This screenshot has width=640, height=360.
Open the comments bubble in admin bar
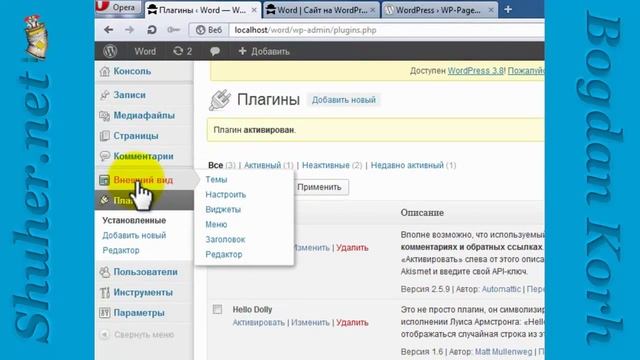click(x=215, y=51)
